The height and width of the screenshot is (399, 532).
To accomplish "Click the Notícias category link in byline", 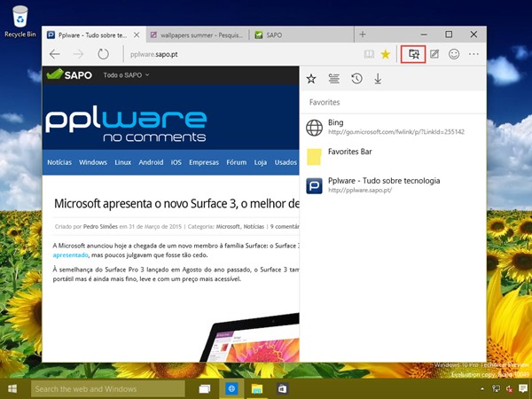I will (254, 226).
